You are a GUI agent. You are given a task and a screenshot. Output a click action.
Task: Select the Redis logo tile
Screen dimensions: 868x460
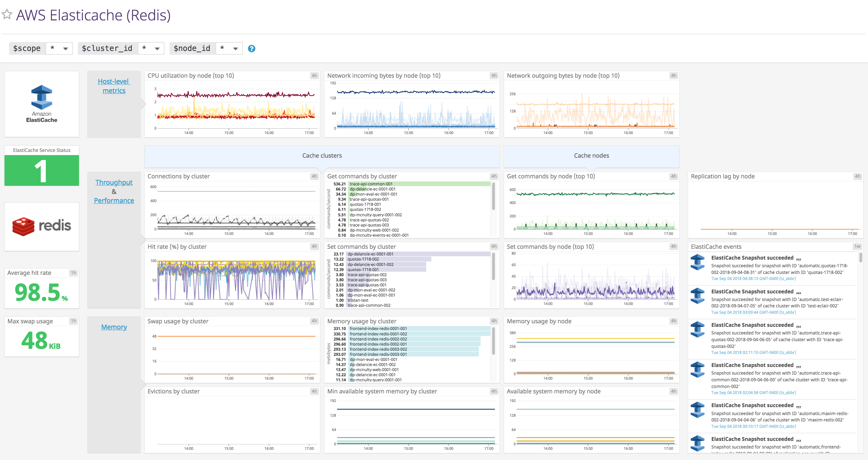[x=41, y=226]
